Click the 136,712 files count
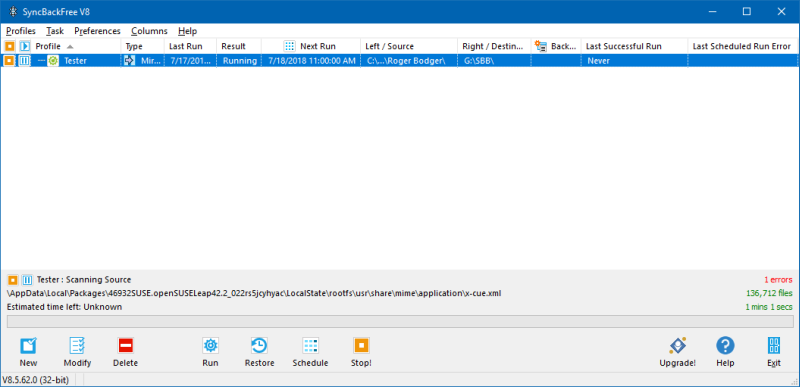This screenshot has width=800, height=387. pos(769,294)
